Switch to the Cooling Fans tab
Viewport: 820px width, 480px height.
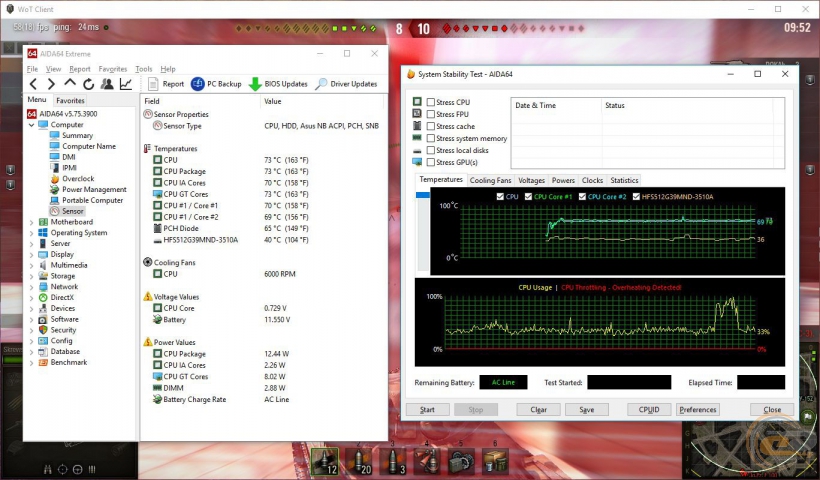coord(490,180)
